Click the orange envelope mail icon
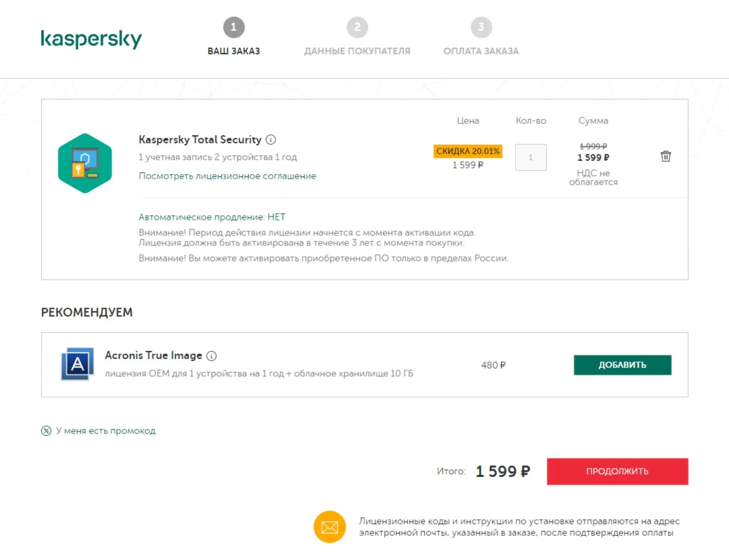This screenshot has width=729, height=560. (x=330, y=527)
